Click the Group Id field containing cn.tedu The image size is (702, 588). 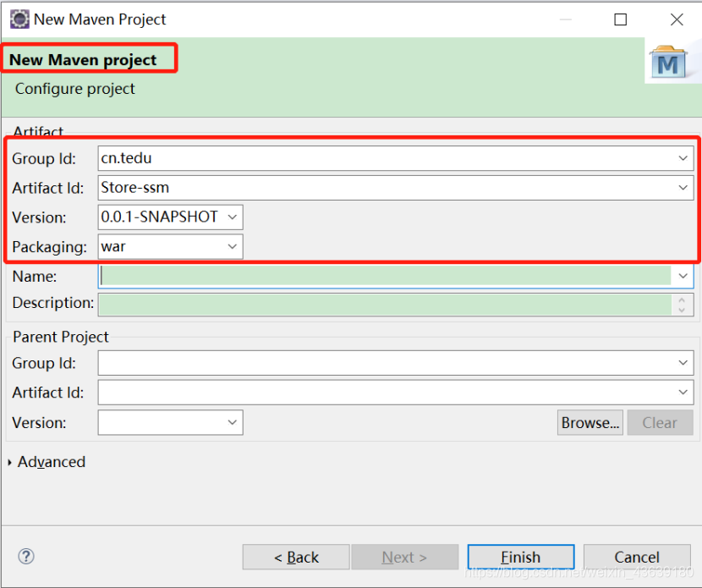(396, 158)
